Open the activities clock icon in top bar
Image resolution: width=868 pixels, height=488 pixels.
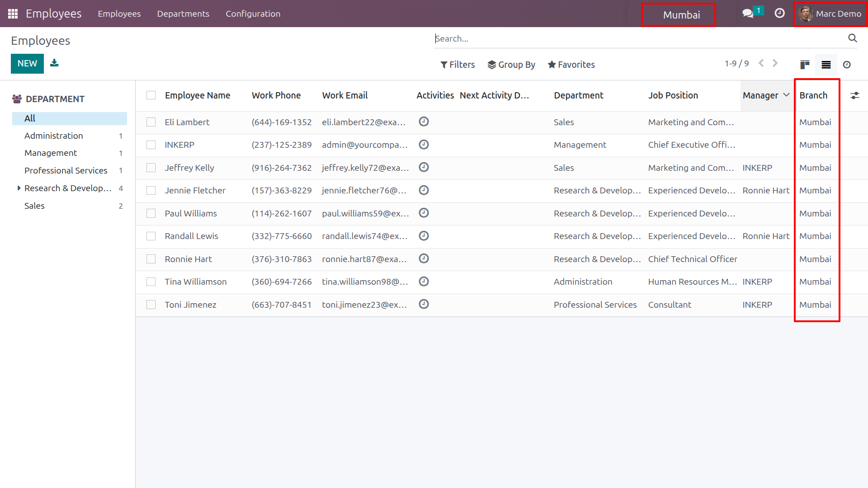tap(779, 14)
